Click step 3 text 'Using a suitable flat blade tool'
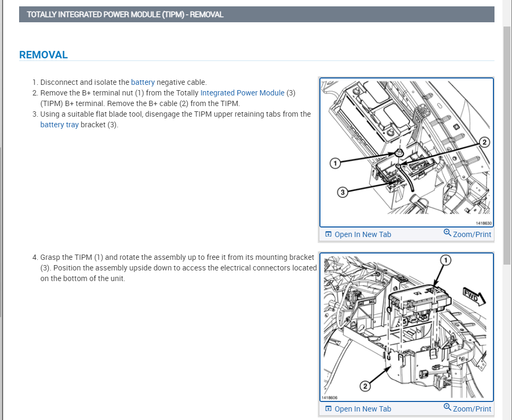Viewport: 512px width, 420px height. (92, 114)
